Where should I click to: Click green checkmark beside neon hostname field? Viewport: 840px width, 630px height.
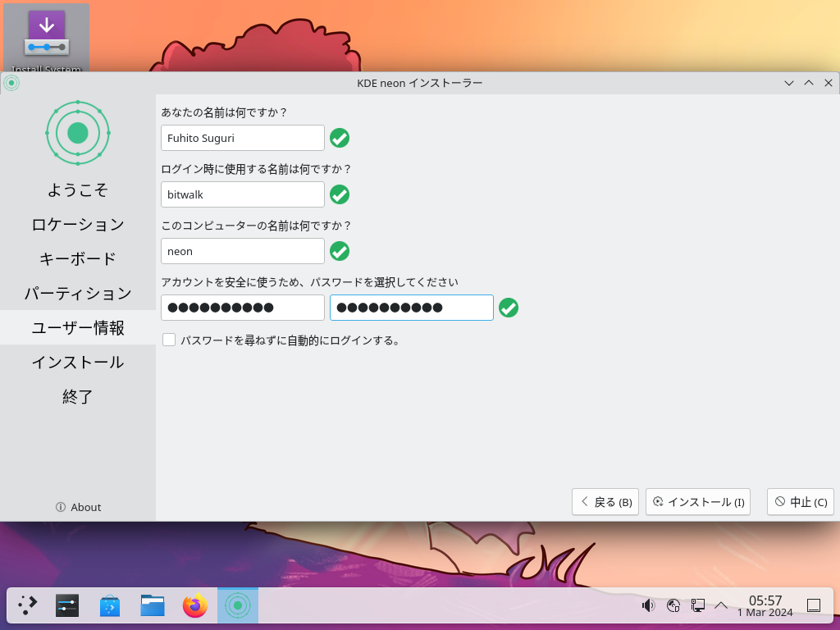pyautogui.click(x=340, y=251)
